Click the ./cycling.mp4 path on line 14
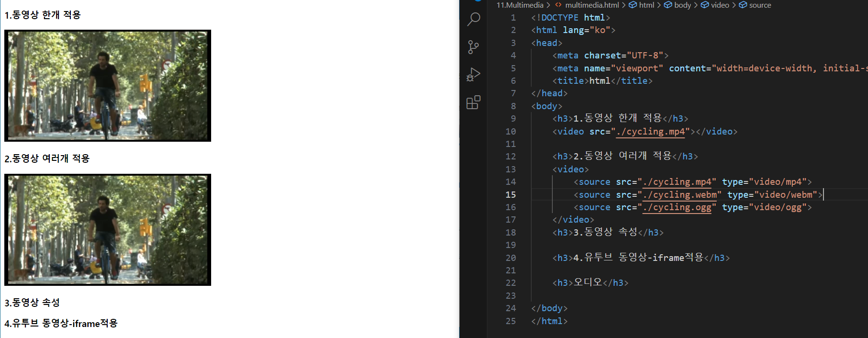The image size is (868, 338). tap(677, 182)
